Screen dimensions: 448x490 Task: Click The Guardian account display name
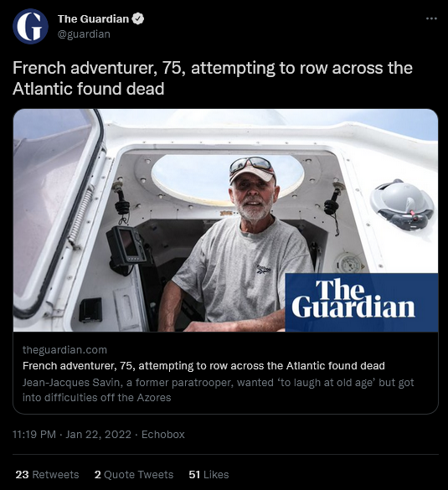93,18
